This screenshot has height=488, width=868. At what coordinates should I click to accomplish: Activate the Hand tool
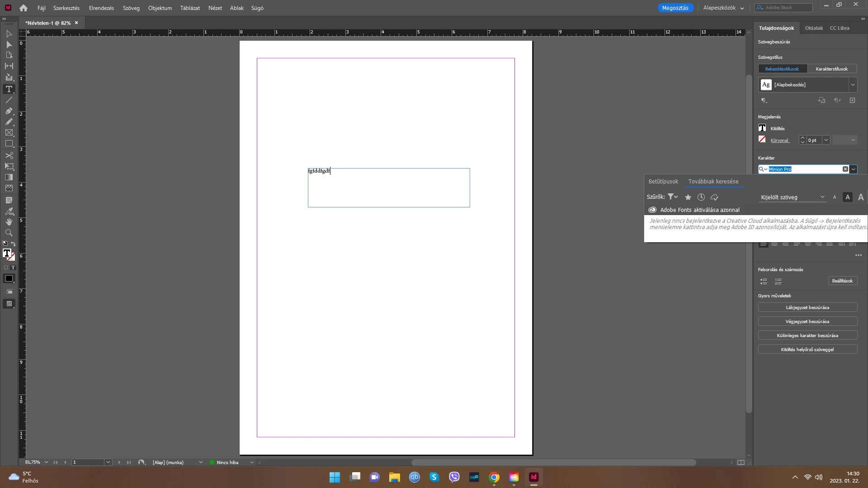[x=9, y=222]
